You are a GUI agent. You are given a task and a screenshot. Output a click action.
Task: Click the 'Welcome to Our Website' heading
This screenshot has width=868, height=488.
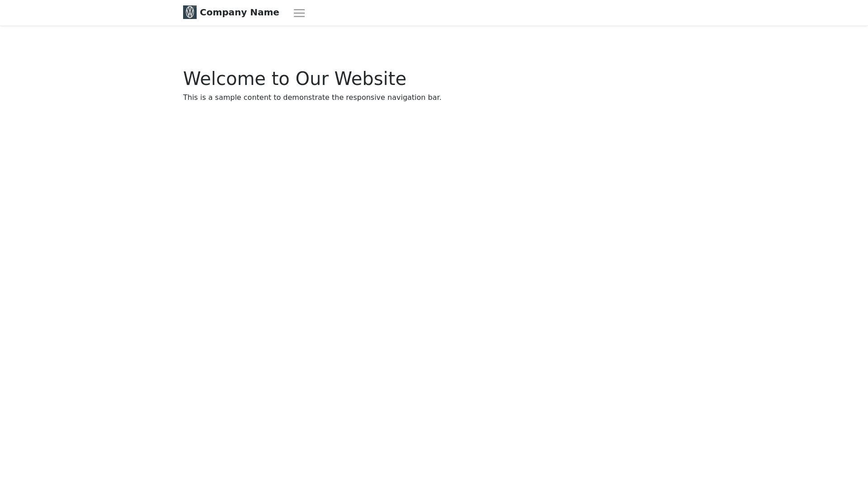click(295, 79)
